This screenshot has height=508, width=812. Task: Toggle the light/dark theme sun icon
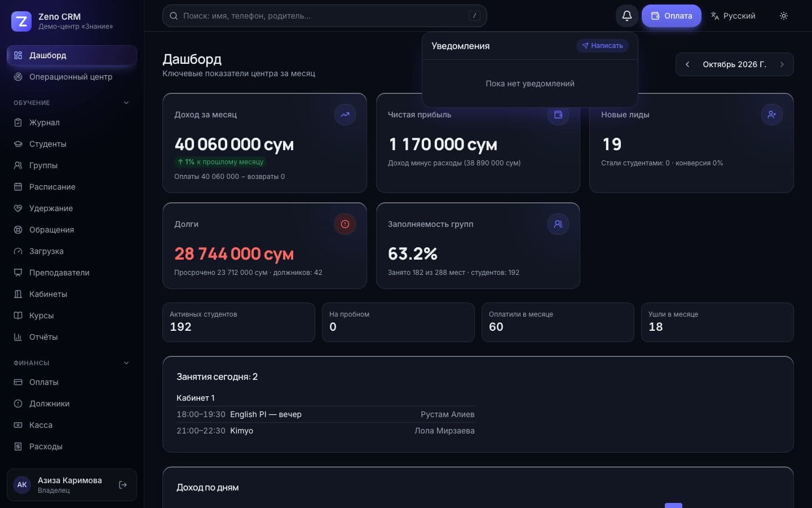[783, 16]
